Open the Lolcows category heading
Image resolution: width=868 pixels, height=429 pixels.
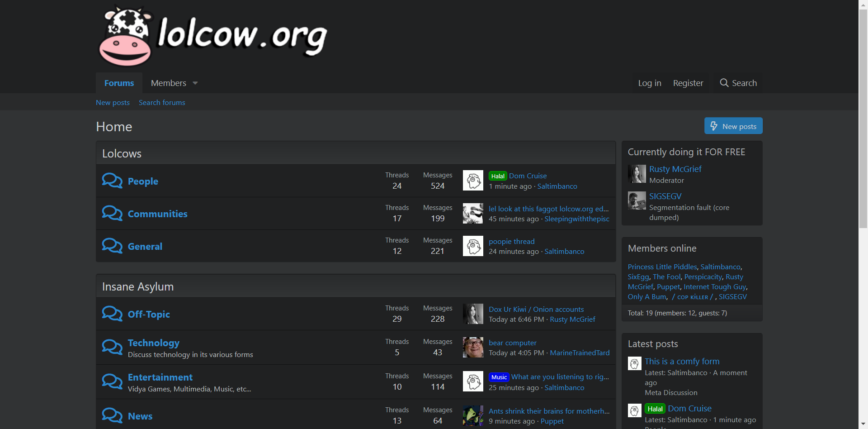point(122,153)
